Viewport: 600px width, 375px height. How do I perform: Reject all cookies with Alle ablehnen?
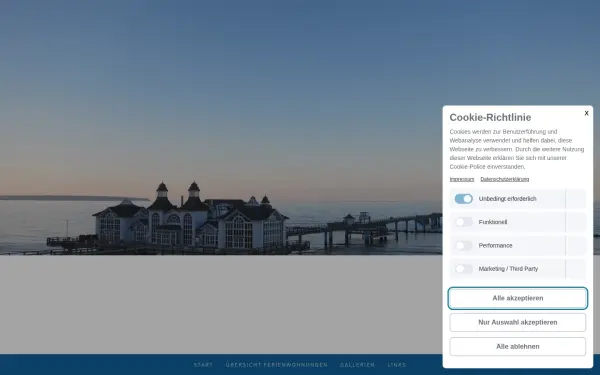(518, 347)
